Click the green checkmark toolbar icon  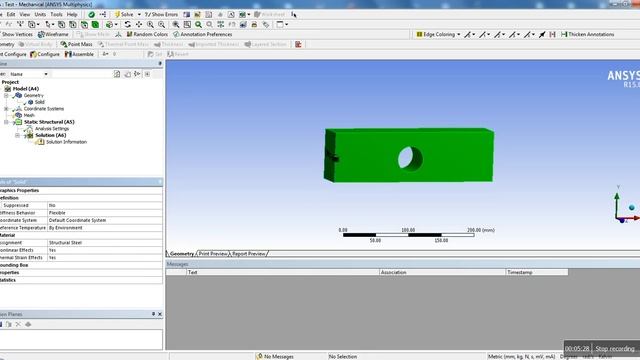(x=91, y=14)
